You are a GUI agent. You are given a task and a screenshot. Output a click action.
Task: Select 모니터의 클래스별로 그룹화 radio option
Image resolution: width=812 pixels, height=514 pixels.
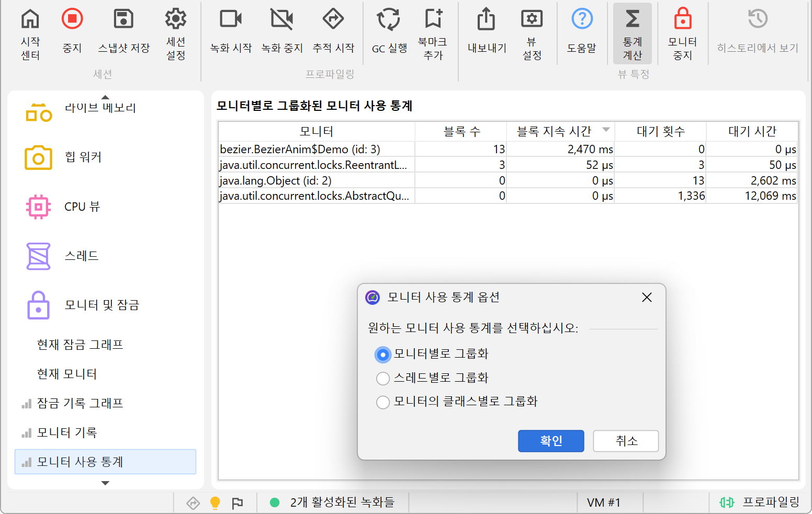click(x=383, y=402)
